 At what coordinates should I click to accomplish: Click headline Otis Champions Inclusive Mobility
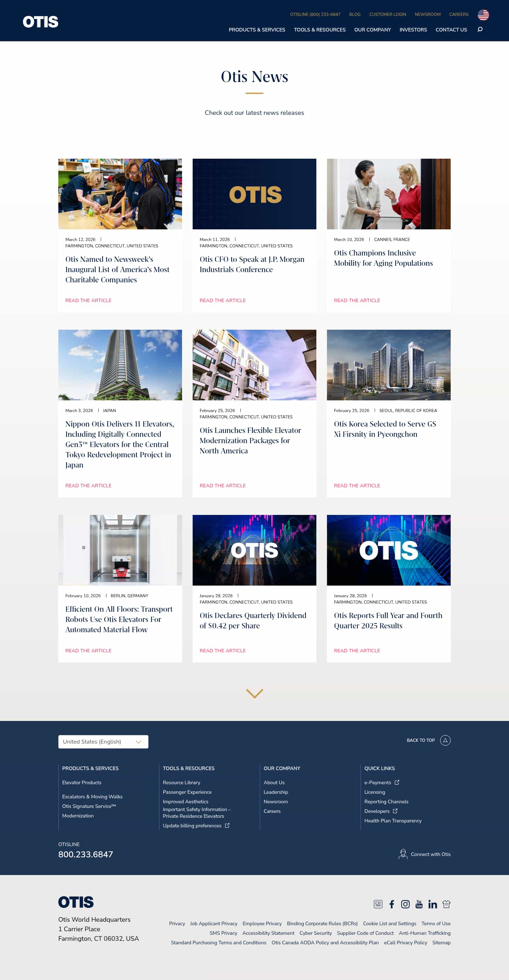click(383, 258)
